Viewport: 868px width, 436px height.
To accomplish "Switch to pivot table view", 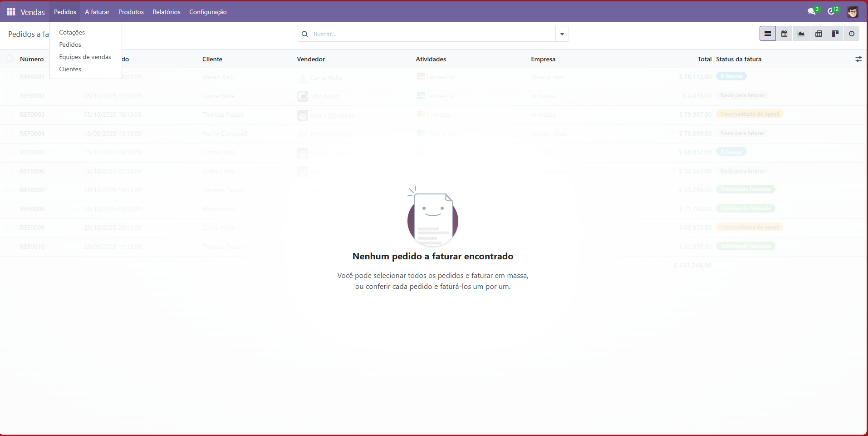I will [x=819, y=34].
